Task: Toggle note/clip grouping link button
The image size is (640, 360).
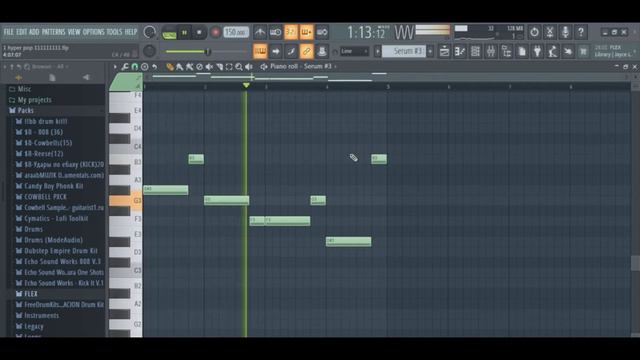Action: click(307, 51)
